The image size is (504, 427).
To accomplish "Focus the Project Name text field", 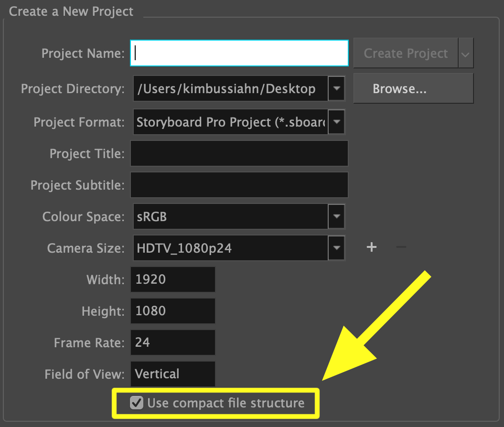I will click(239, 53).
